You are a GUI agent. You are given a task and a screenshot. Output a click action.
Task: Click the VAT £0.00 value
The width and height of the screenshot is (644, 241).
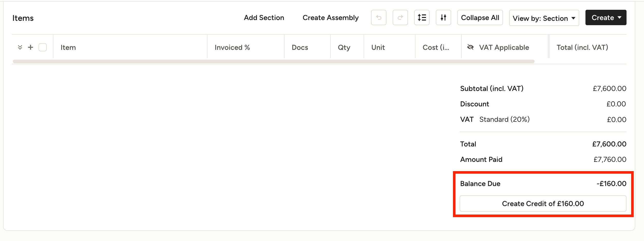(617, 119)
